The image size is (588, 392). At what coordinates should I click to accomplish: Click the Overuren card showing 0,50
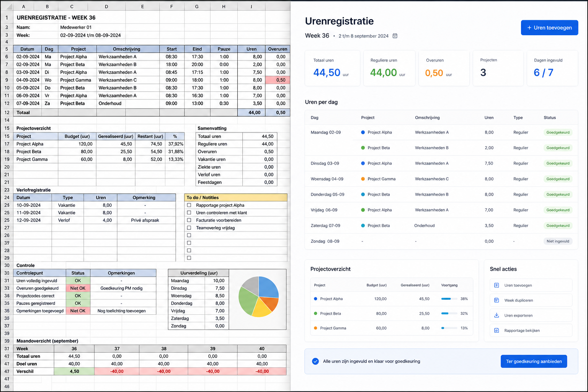[444, 68]
